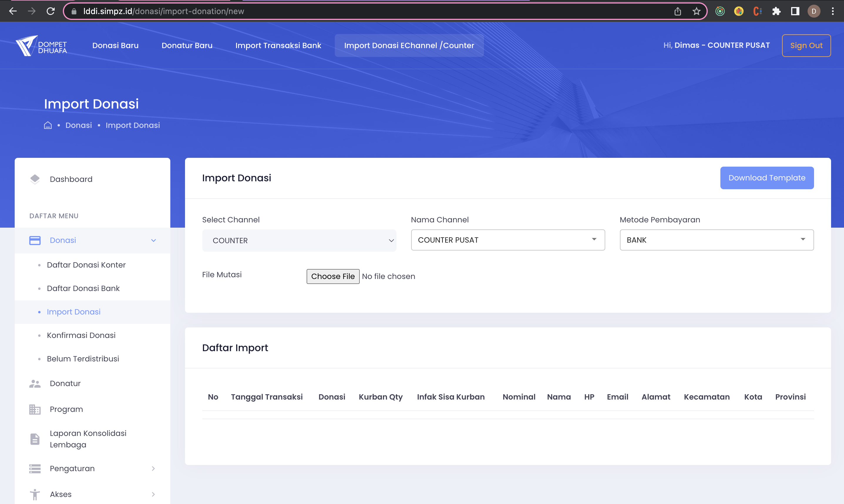Click the Download Template button

(x=766, y=178)
